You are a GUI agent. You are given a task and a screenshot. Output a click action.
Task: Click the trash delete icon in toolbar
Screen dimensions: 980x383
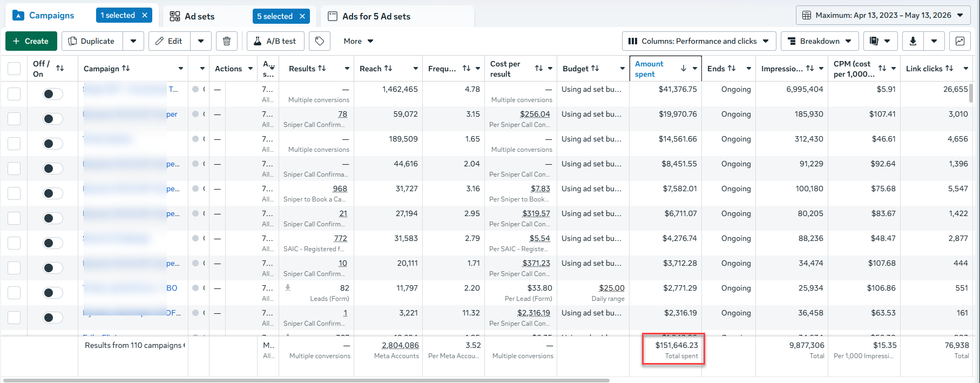[x=227, y=41]
